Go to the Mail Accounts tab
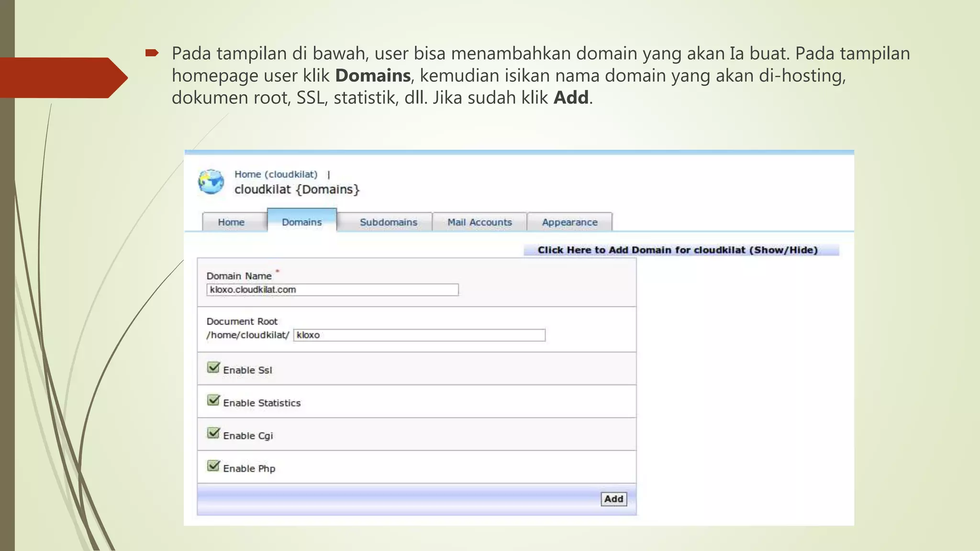 (479, 222)
